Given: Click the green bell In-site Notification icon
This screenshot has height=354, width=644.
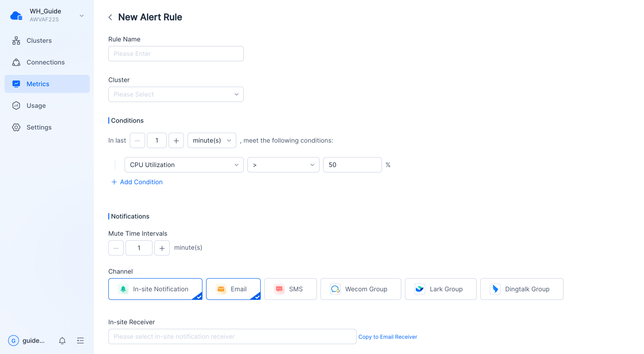Looking at the screenshot, I should [x=123, y=289].
